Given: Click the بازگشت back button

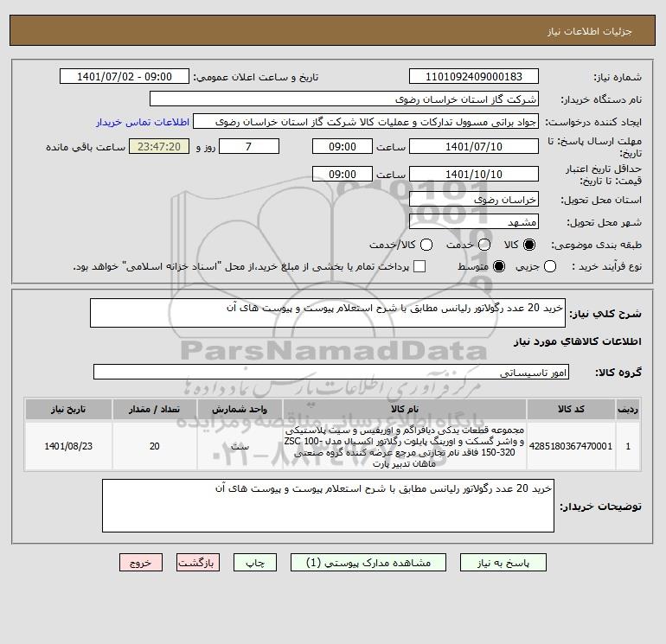Looking at the screenshot, I should click(x=198, y=563).
